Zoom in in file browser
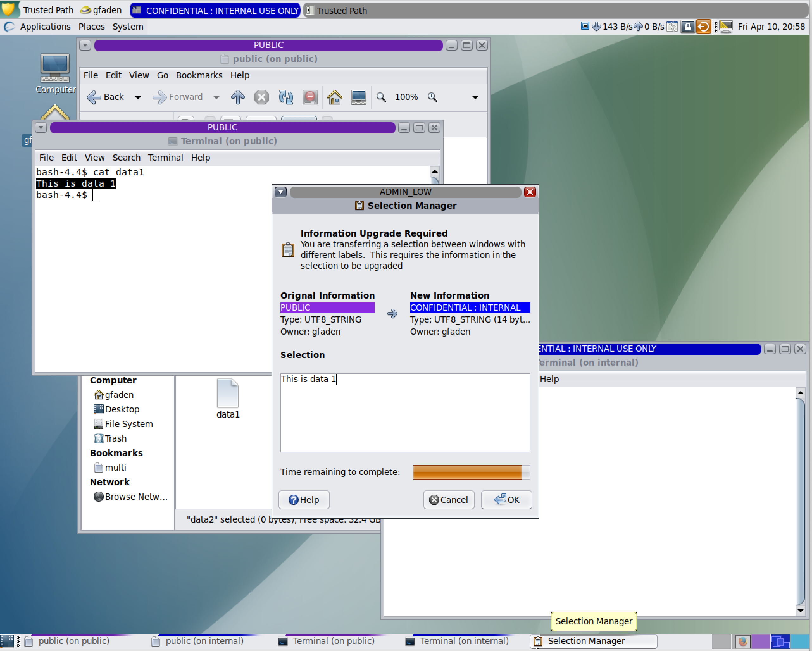This screenshot has width=812, height=651. [x=432, y=97]
